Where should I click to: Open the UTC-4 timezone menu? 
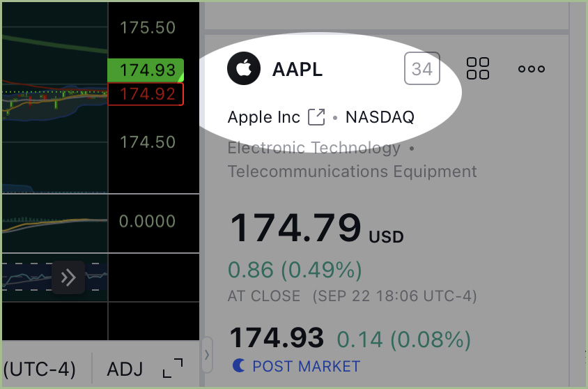40,369
